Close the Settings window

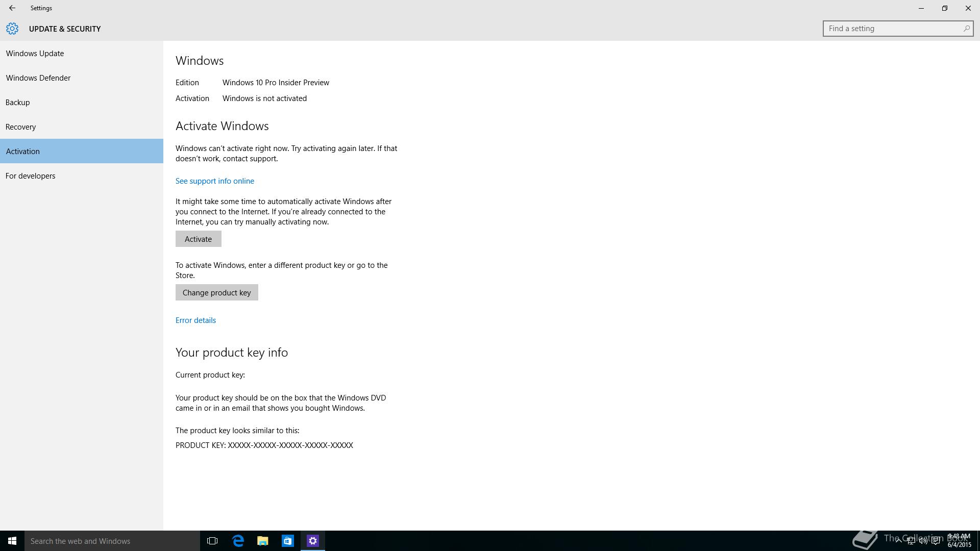(968, 8)
